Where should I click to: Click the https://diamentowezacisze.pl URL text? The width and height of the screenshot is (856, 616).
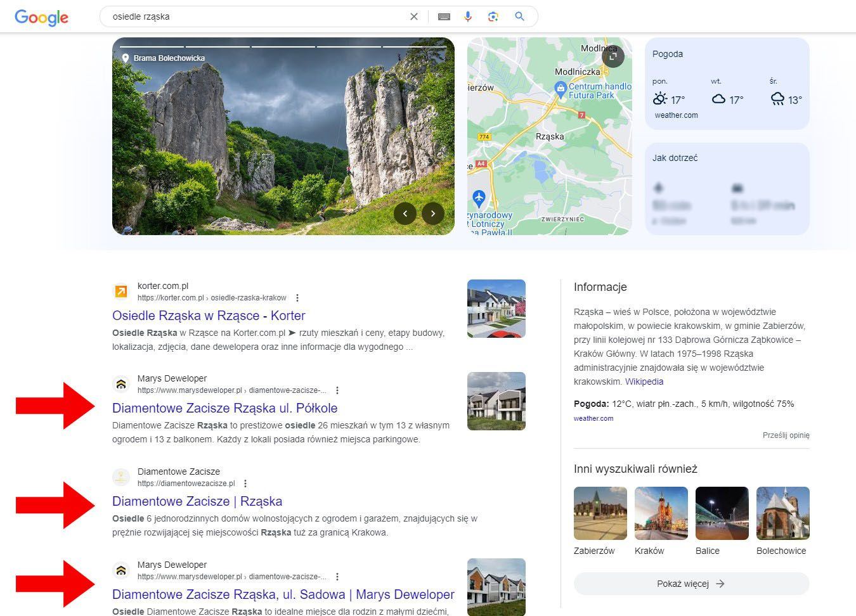coord(186,484)
